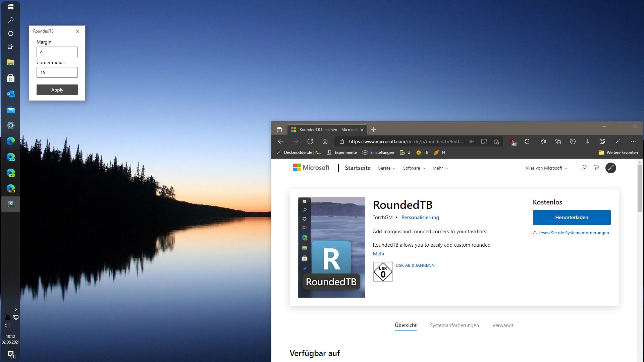Launch stable Edge from taskbar

(x=11, y=141)
